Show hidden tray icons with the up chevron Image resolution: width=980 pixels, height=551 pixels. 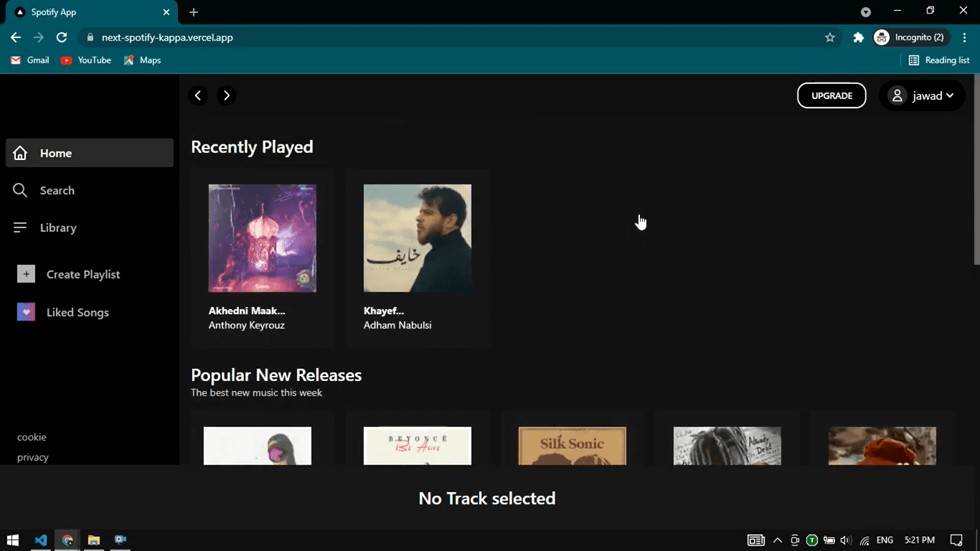777,540
